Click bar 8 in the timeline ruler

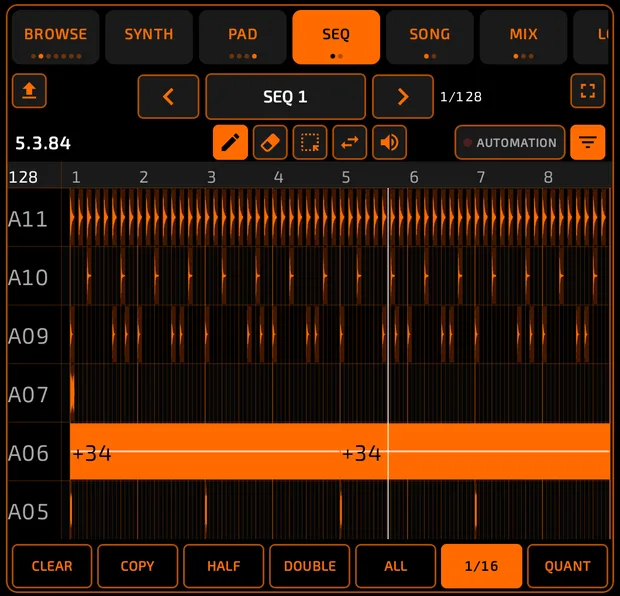[x=548, y=177]
